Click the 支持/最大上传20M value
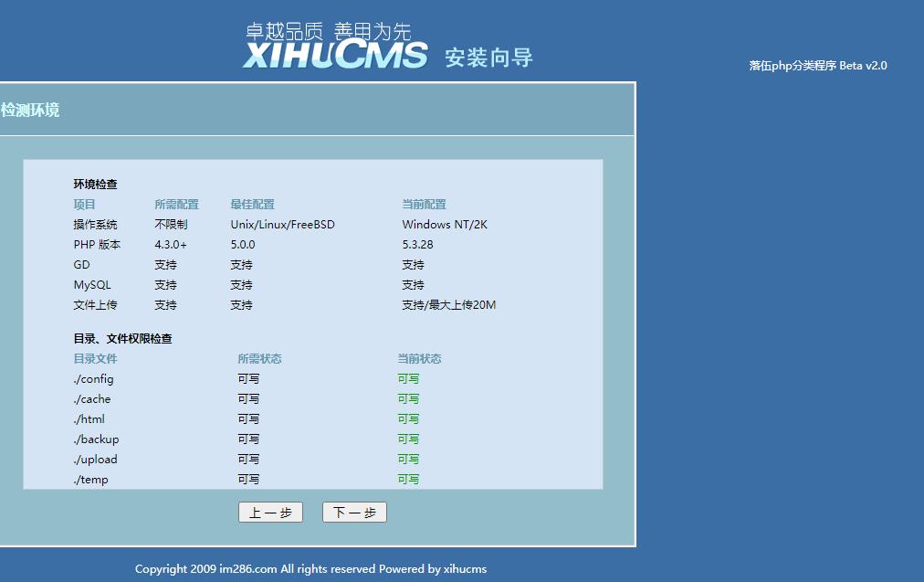The image size is (924, 582). tap(449, 305)
